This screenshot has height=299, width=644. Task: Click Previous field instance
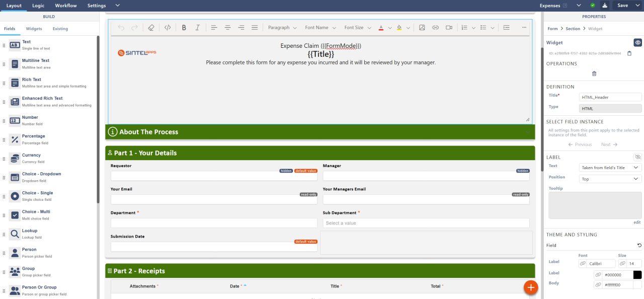(x=580, y=144)
